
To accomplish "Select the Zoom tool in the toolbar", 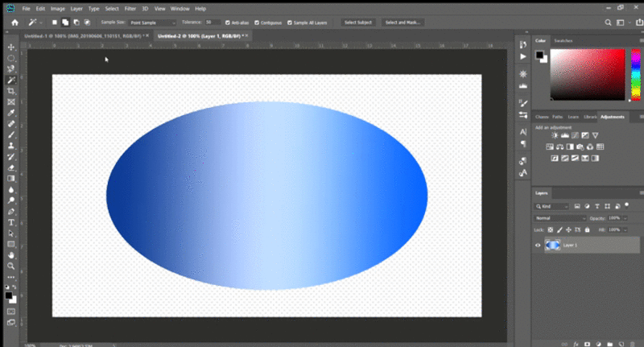I will pyautogui.click(x=11, y=266).
